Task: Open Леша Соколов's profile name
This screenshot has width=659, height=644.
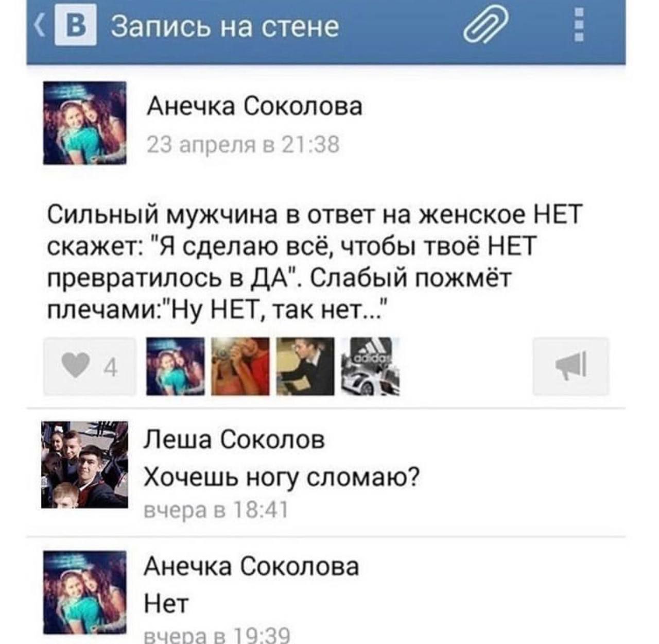Action: [x=234, y=439]
